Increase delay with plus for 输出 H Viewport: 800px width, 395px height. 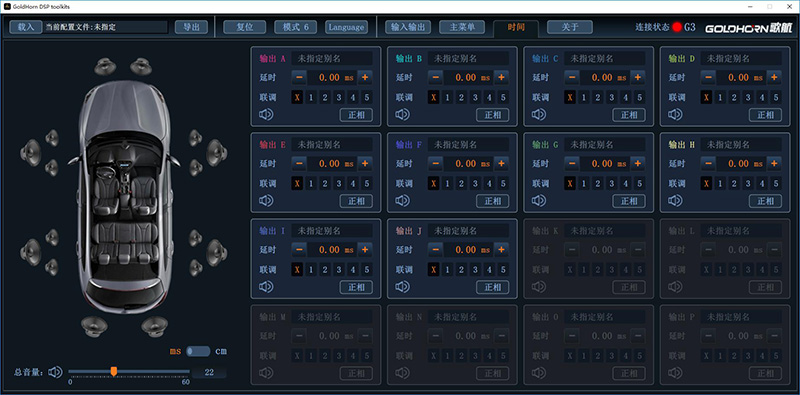click(774, 164)
